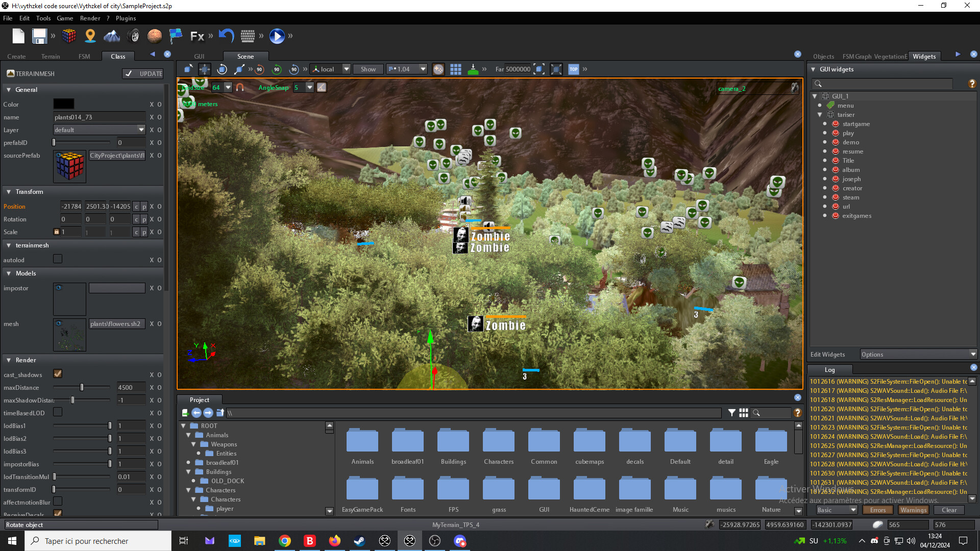Enable the magnet snapping icon near GridSize
Viewport: 980px width, 551px height.
pyautogui.click(x=240, y=87)
